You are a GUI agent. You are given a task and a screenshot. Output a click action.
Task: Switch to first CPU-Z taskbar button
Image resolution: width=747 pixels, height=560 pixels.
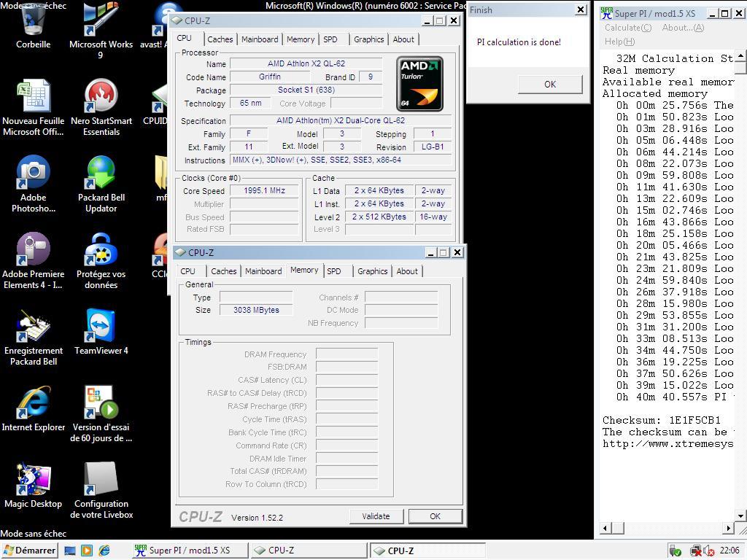click(309, 551)
